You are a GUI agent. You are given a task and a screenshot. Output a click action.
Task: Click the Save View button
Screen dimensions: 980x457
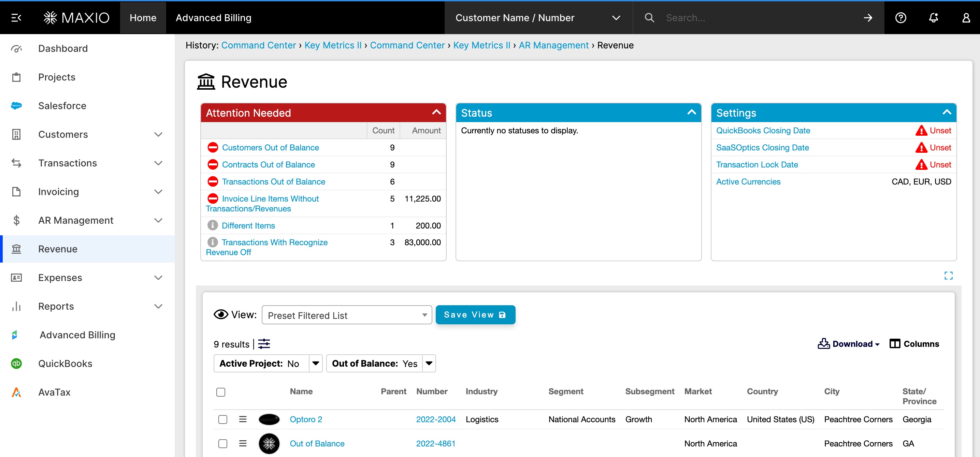pos(475,314)
